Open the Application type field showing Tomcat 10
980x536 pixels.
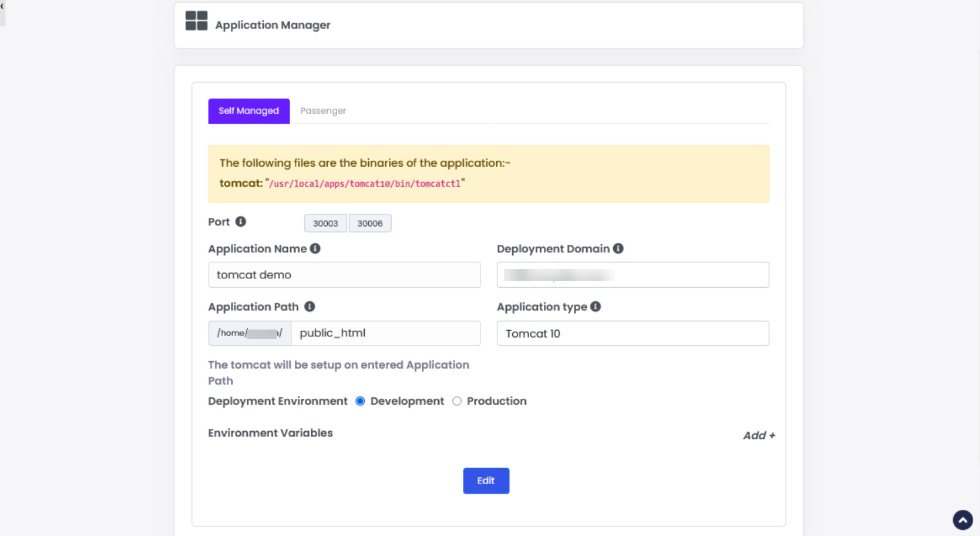point(633,334)
